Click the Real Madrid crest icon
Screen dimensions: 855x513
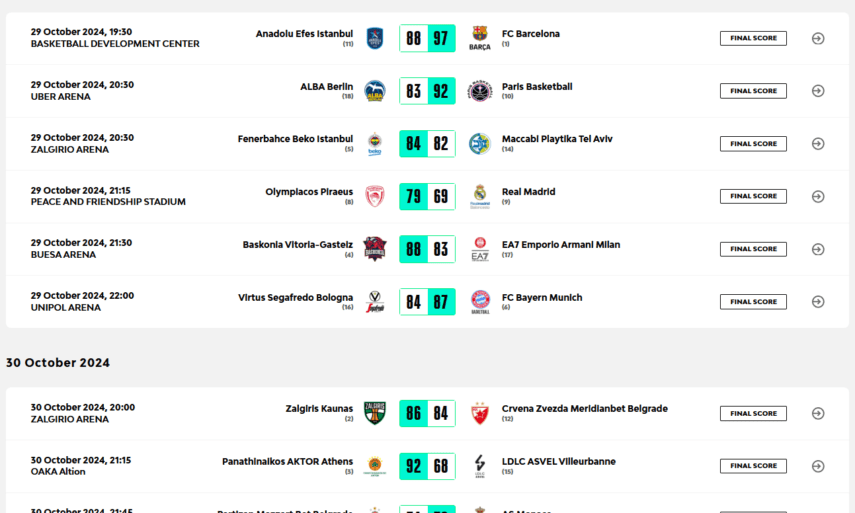pos(480,196)
